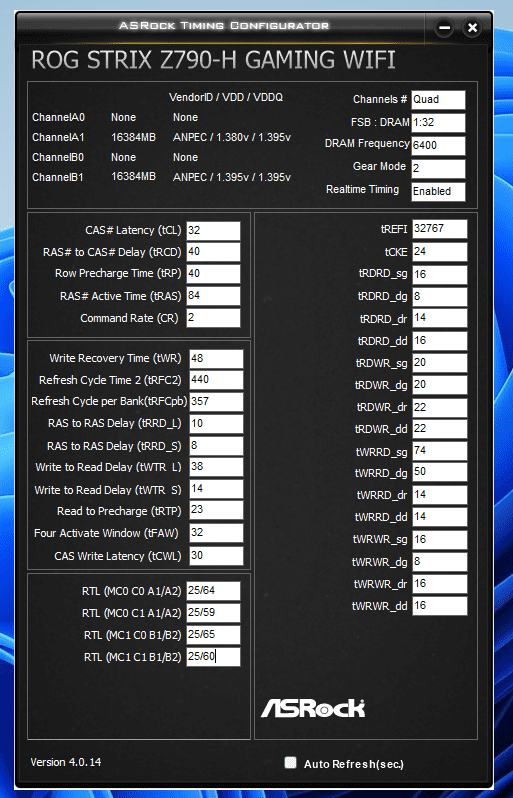Click the ChannelB0 label
Screen dimensions: 513x798
59,157
